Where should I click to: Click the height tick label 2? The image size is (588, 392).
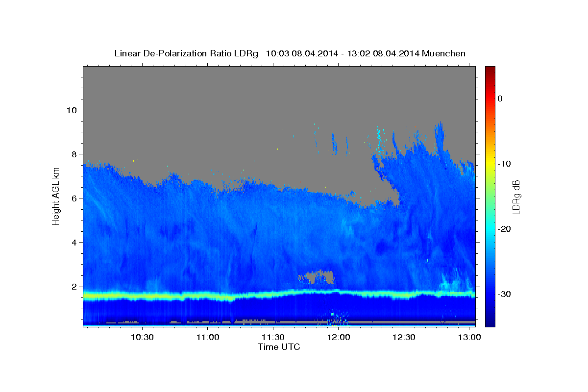coord(74,287)
